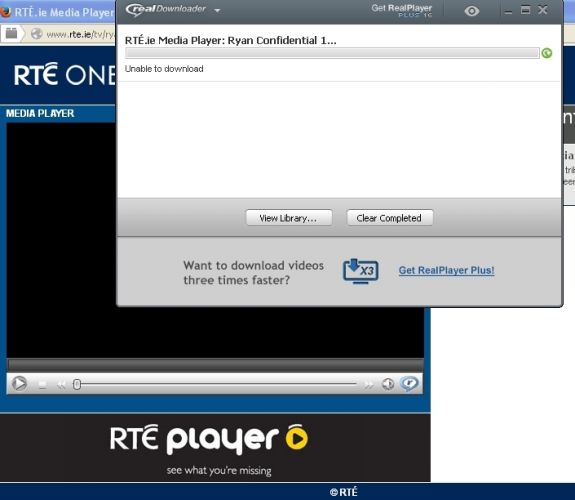Open the RTÉ player banner

pyautogui.click(x=215, y=448)
